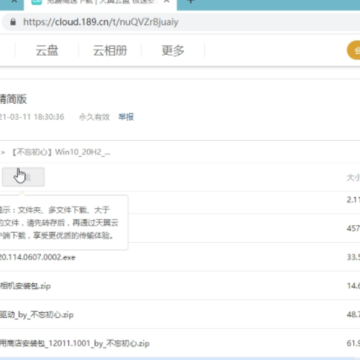Viewport: 360px width, 360px height.
Task: Select the 驱动_by_不忘初心.zip file
Action: (37, 315)
